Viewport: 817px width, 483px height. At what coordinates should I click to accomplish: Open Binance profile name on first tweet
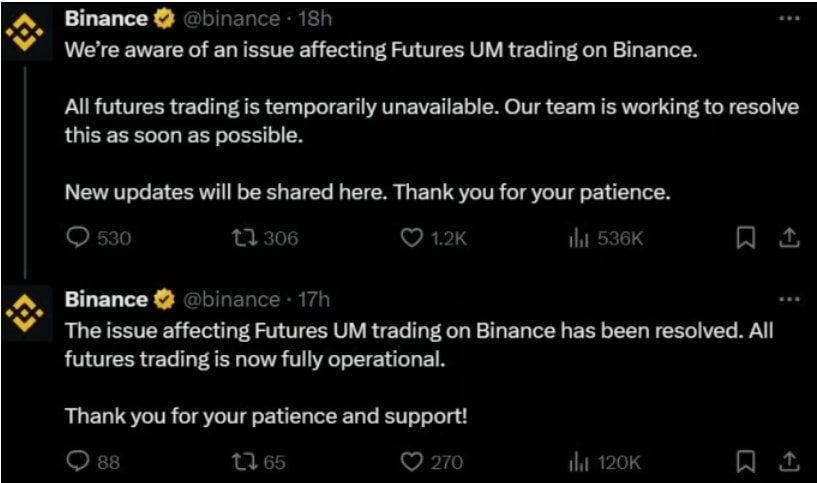point(106,19)
